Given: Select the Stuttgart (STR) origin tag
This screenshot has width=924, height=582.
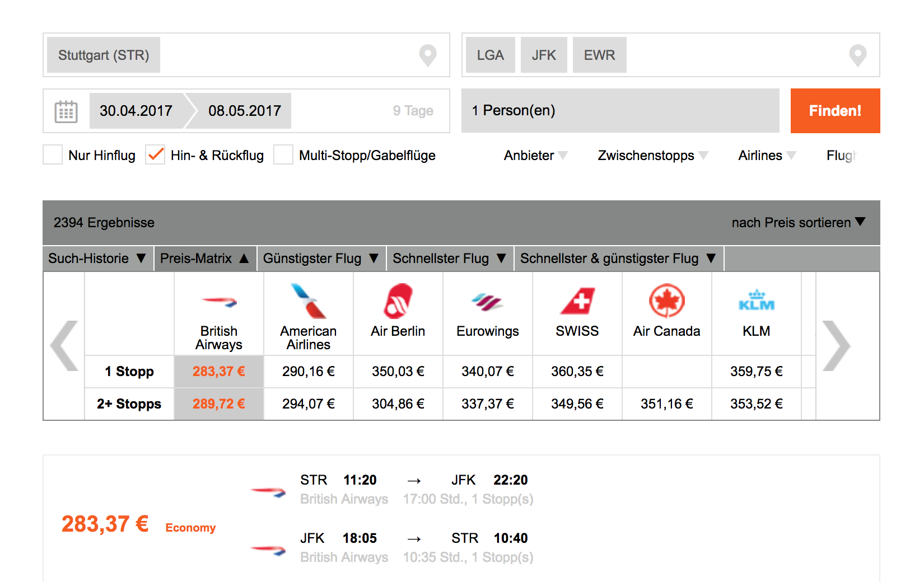Looking at the screenshot, I should 104,55.
